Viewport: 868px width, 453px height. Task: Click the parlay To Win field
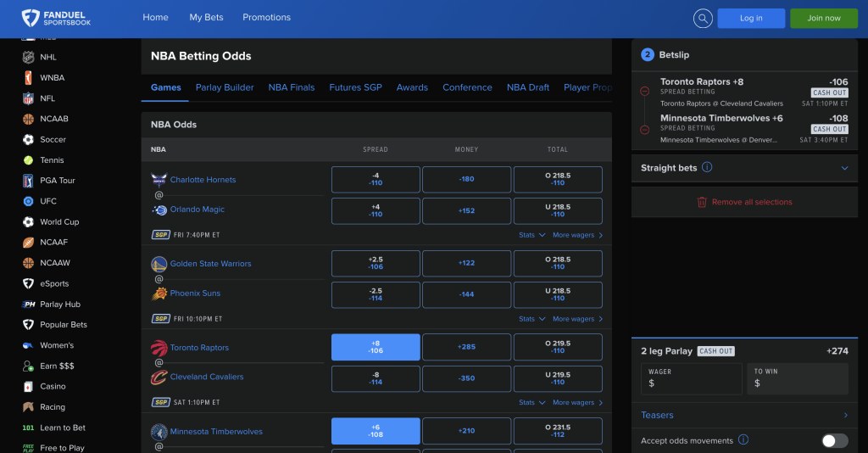point(798,379)
